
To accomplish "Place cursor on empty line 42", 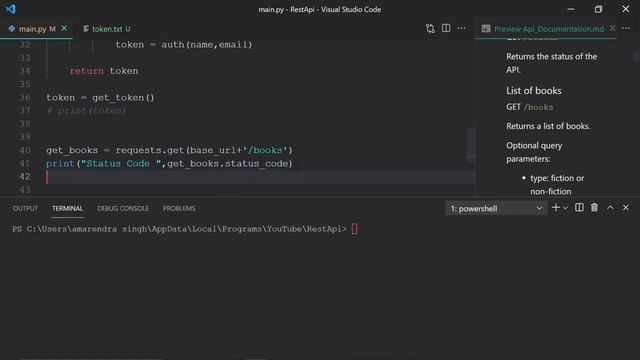I will [x=260, y=177].
